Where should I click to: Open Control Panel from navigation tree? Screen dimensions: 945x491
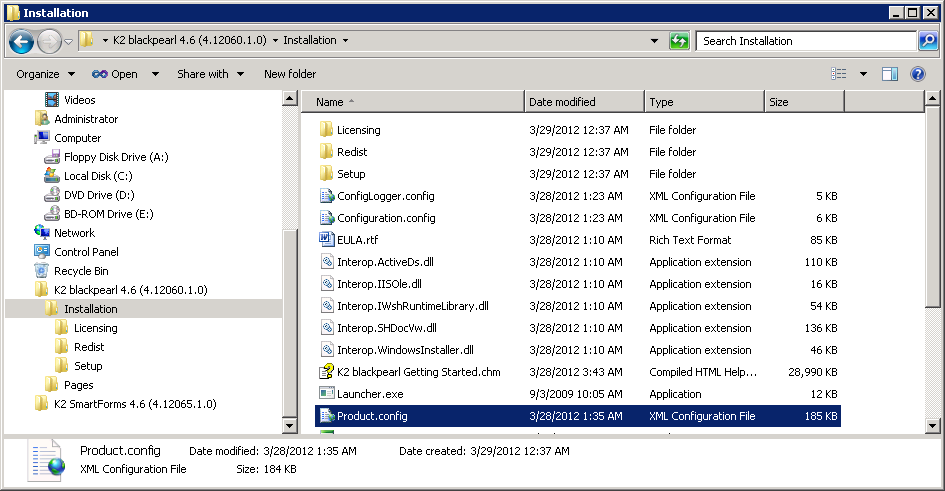coord(86,252)
